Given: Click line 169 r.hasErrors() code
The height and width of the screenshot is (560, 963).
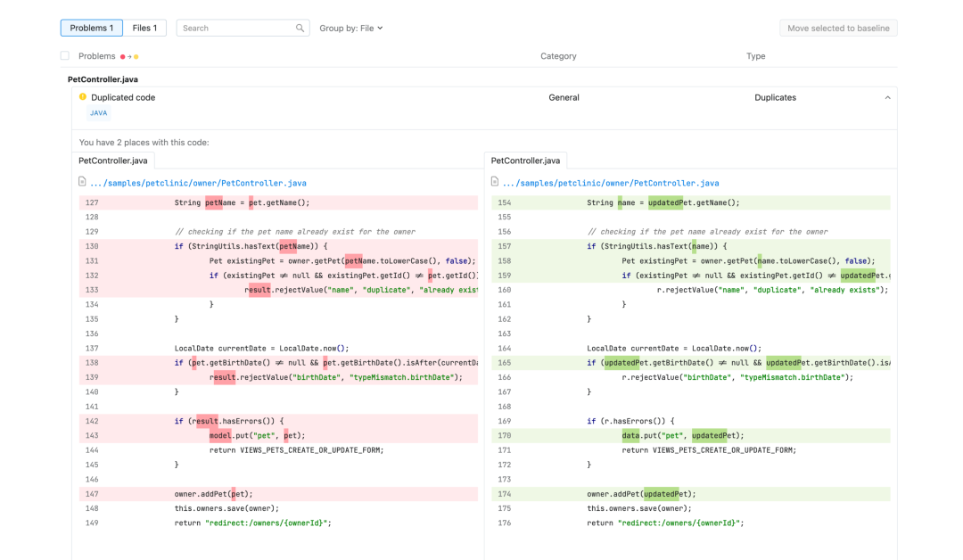Looking at the screenshot, I should [630, 421].
